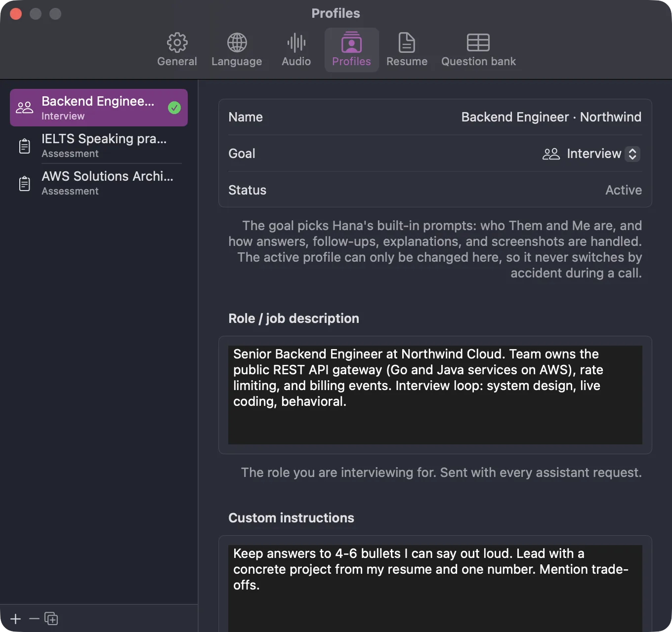Screen dimensions: 672x632
Task: Click the clipboard icon beside AWS Solutions
Action: 25,184
